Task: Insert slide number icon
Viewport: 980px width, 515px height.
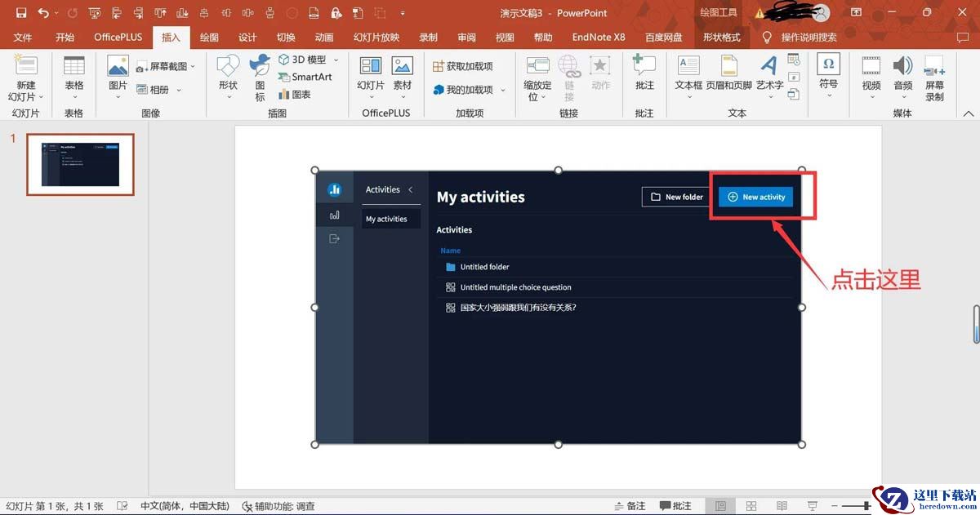Action: coord(794,77)
